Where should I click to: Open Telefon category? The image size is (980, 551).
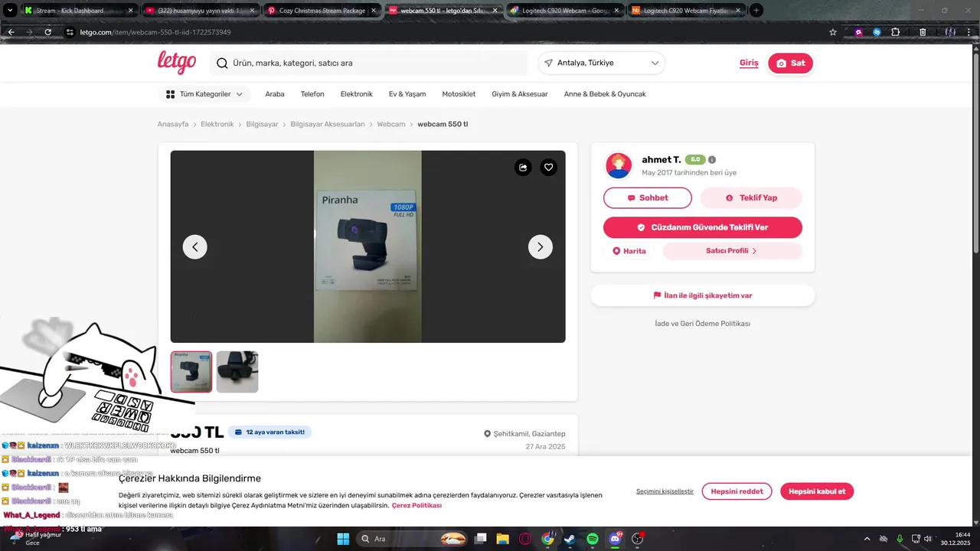[x=312, y=94]
